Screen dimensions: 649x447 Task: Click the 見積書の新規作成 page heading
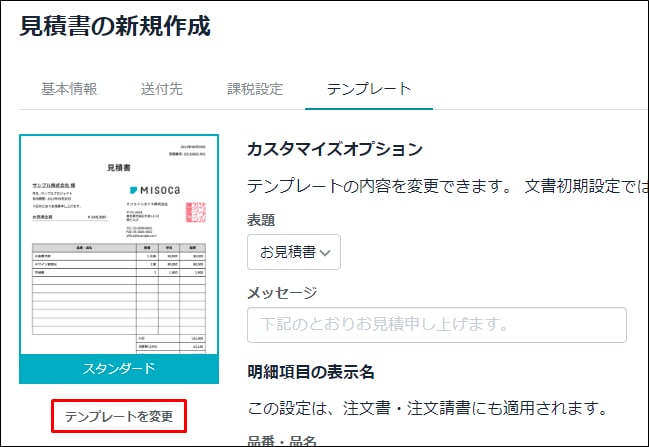pyautogui.click(x=115, y=26)
